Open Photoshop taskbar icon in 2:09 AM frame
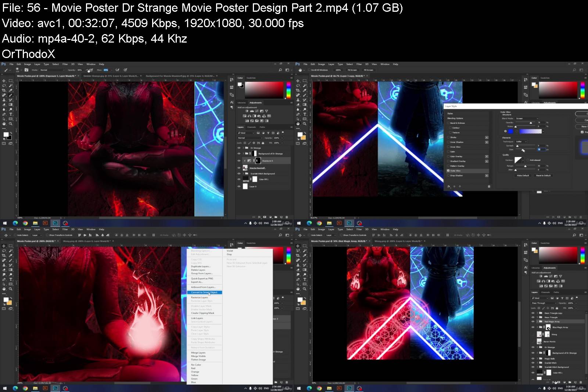The width and height of the screenshot is (588, 392). click(55, 223)
